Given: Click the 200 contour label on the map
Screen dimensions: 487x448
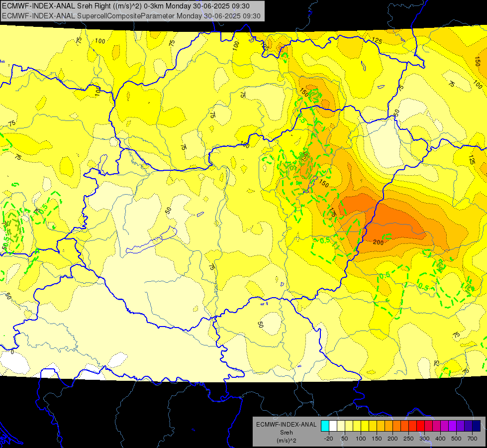Looking at the screenshot, I should point(378,242).
